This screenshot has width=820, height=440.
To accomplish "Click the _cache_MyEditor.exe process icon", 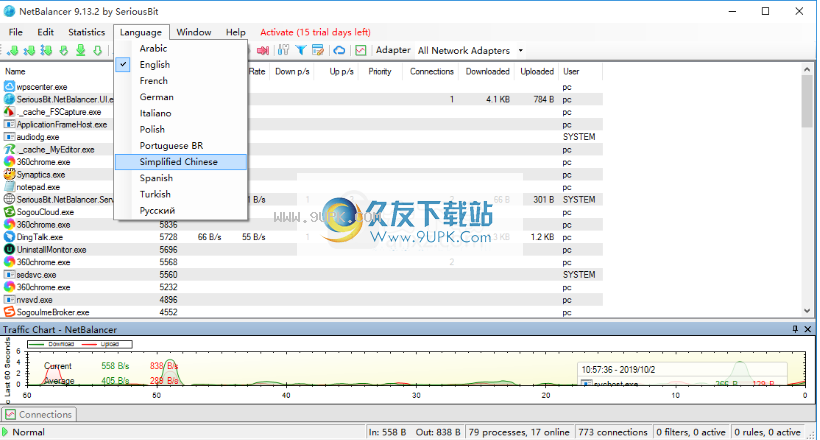I will pyautogui.click(x=9, y=149).
